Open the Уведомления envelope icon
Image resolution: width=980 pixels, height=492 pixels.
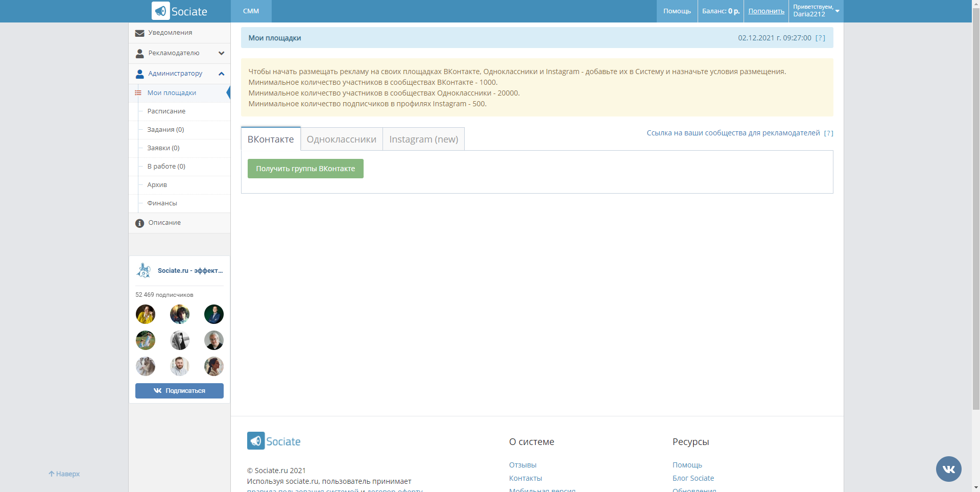coord(139,33)
